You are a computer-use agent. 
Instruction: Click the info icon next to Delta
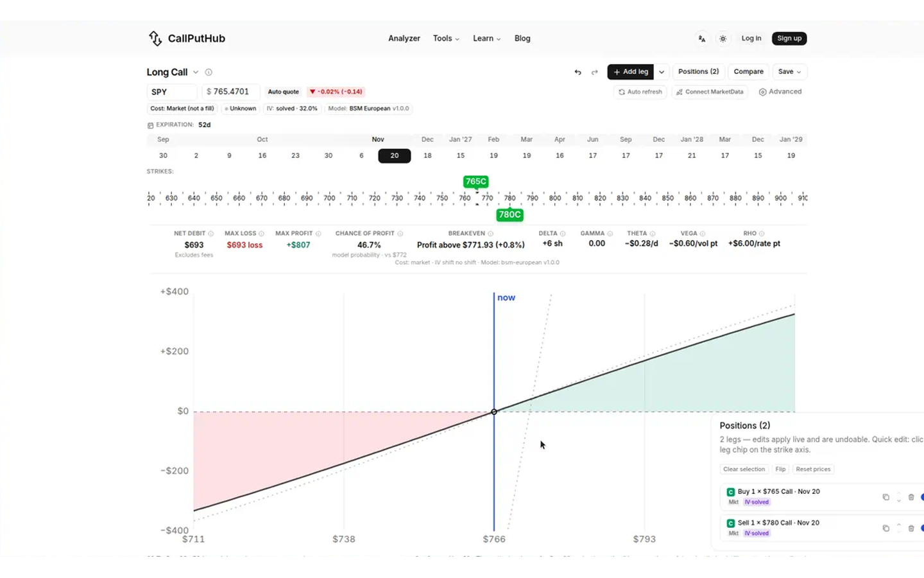563,234
